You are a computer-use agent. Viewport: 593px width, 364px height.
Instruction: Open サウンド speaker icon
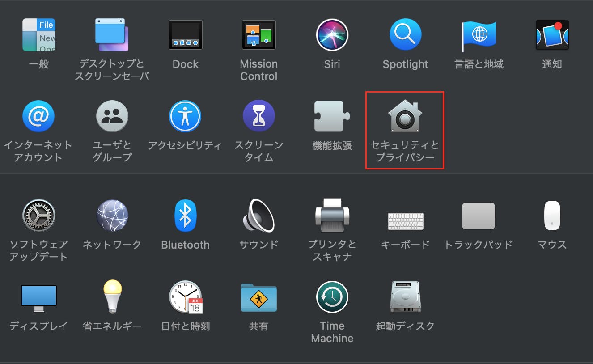[259, 216]
